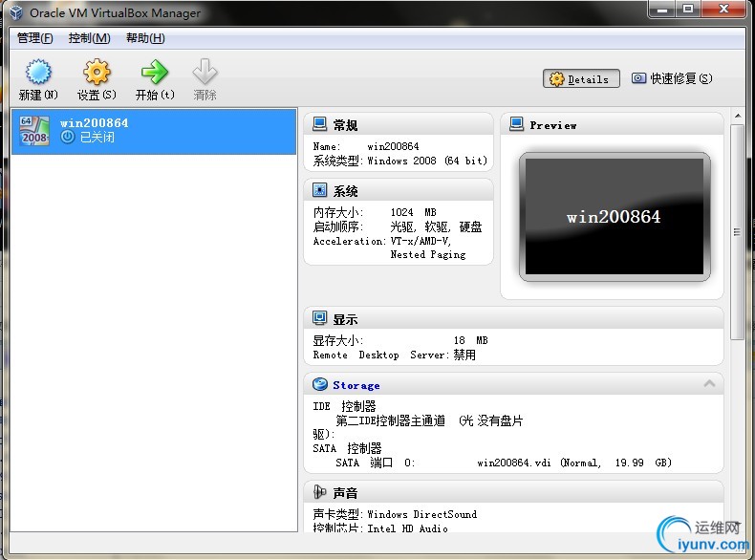
Task: Click the 1024 MB memory value
Action: point(413,212)
